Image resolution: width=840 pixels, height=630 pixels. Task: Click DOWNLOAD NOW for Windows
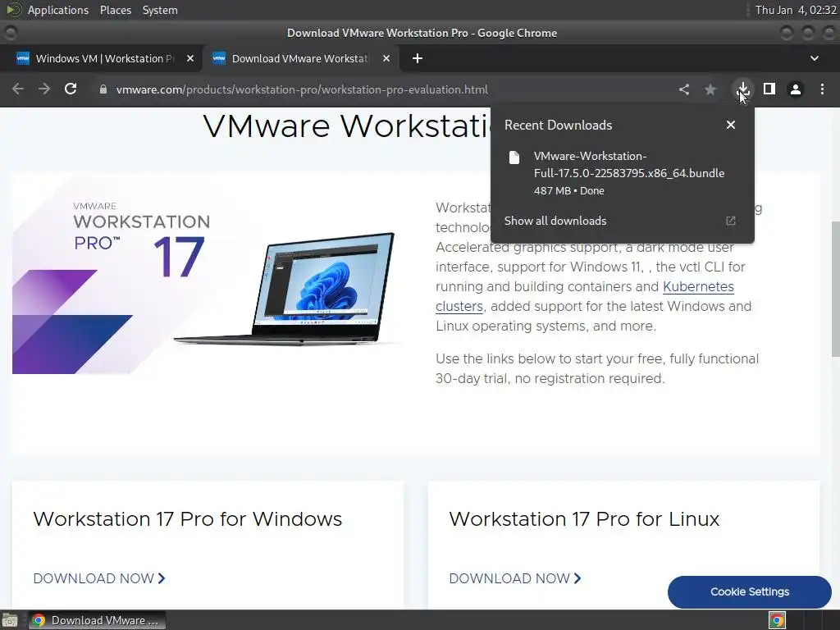[x=99, y=578]
